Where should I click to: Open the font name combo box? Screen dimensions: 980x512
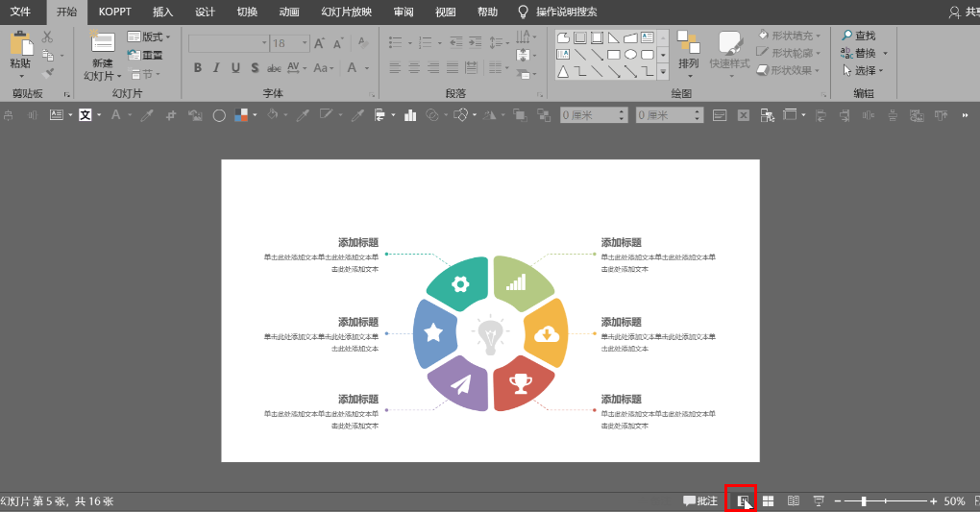(229, 43)
